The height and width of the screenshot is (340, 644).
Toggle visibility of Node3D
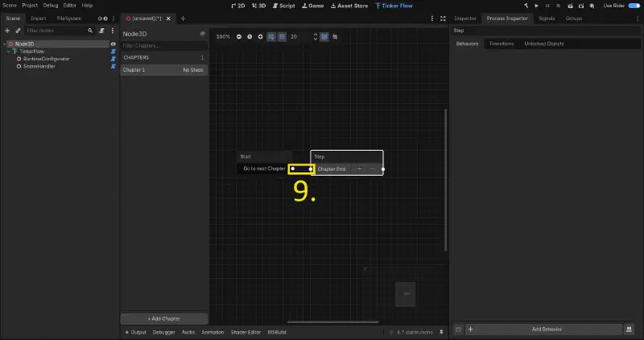pos(113,44)
